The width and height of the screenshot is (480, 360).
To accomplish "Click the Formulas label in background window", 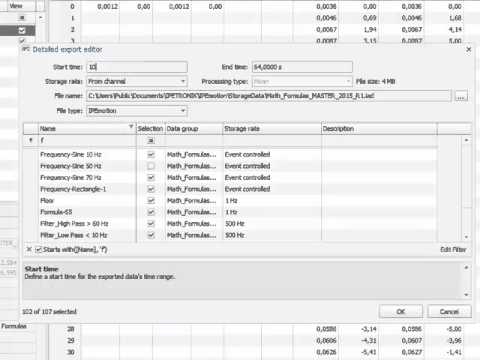I will pyautogui.click(x=14, y=326).
